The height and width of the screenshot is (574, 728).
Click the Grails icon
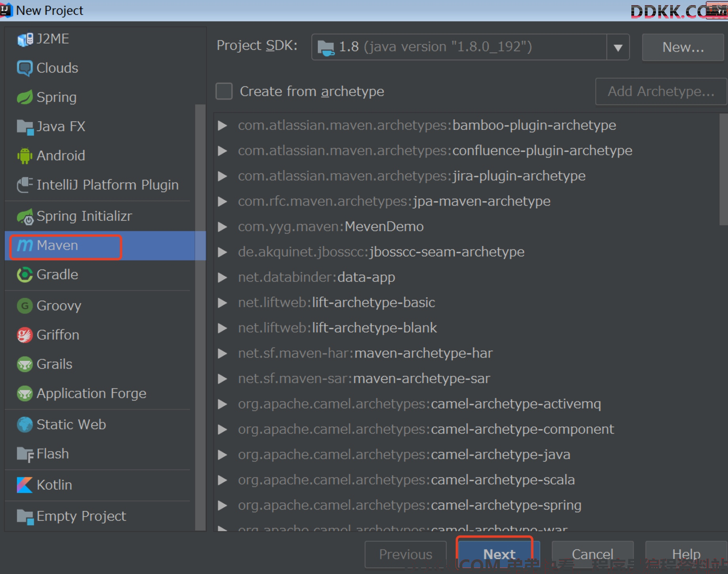tap(25, 364)
